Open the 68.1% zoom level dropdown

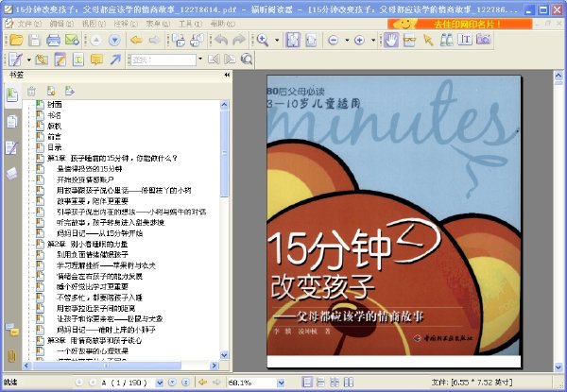[x=281, y=383]
